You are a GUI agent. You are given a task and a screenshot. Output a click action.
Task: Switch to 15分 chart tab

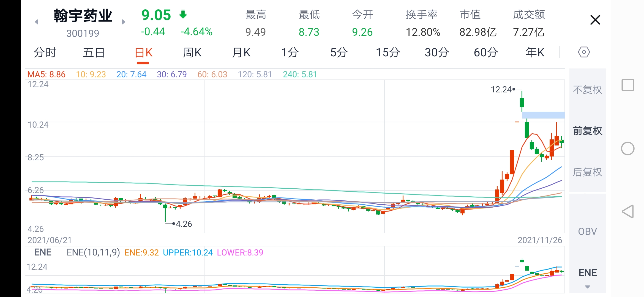pyautogui.click(x=388, y=52)
